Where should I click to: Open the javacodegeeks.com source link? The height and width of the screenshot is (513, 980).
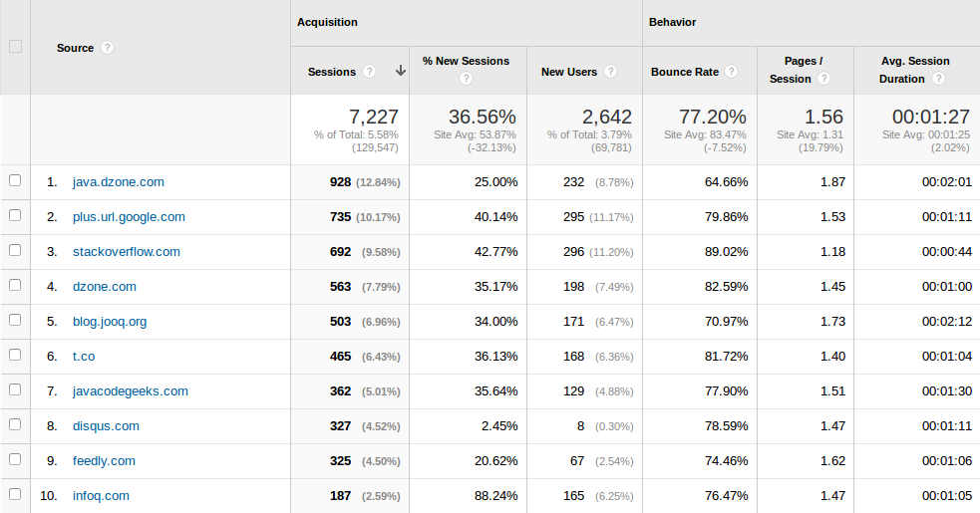pos(130,391)
